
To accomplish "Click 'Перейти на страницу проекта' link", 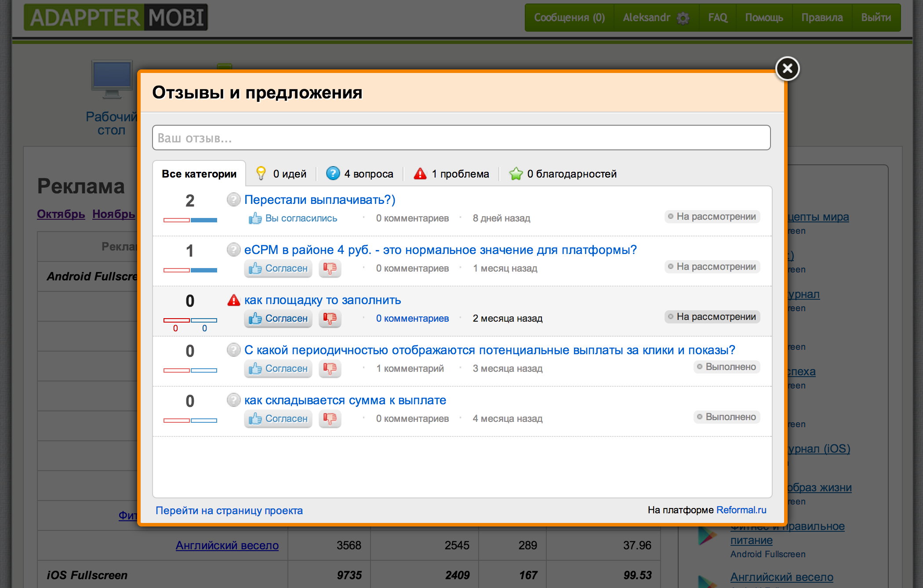I will (229, 510).
